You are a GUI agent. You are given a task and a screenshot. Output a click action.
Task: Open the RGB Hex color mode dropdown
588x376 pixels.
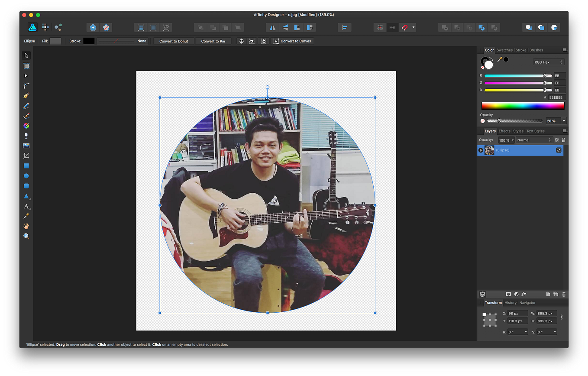click(548, 62)
